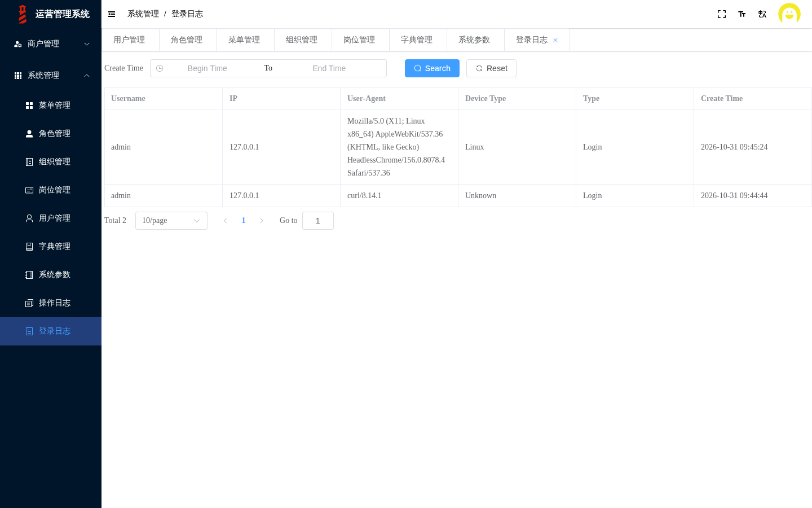Switch to the 组织管理 tab
Screen dimensions: 812x508
[x=302, y=40]
